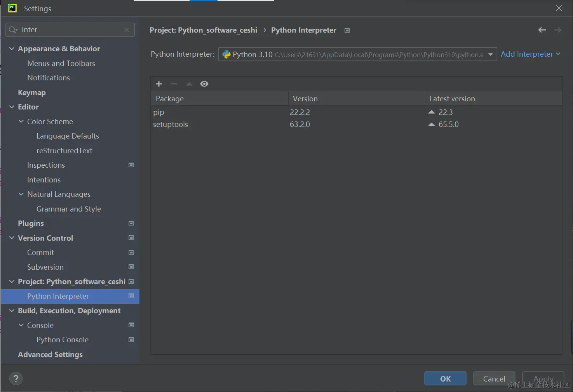Click project-level icon on Python Console row
Image resolution: width=573 pixels, height=392 pixels.
click(131, 340)
